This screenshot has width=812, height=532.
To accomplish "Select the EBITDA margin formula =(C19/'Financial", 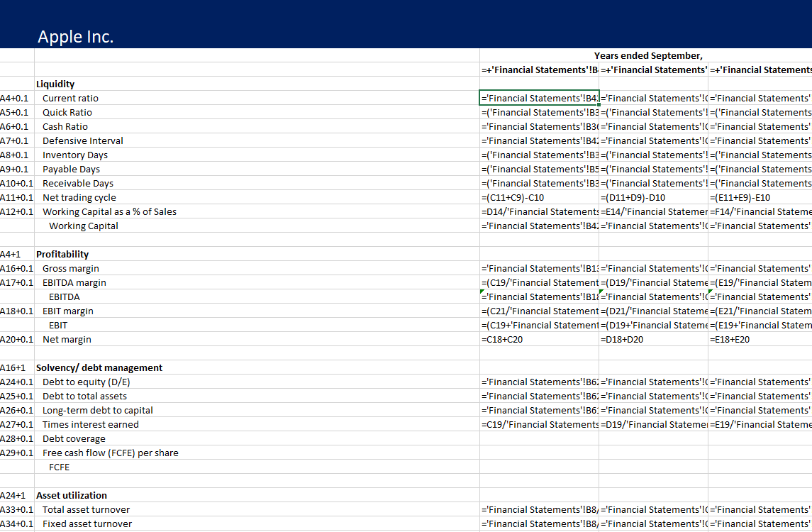I will (539, 283).
